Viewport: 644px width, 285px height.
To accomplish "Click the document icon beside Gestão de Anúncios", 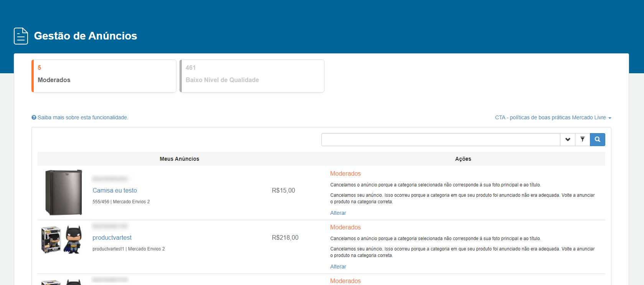I will coord(21,36).
